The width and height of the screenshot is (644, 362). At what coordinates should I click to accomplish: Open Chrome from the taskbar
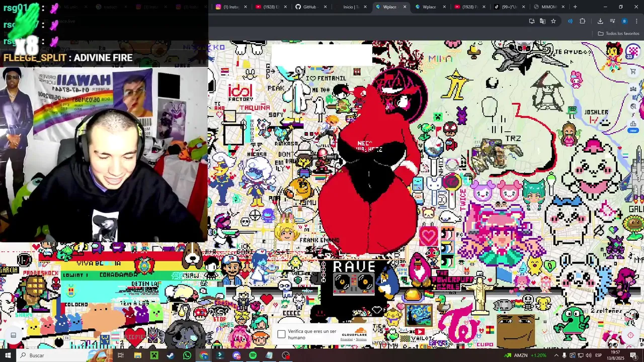(204, 355)
